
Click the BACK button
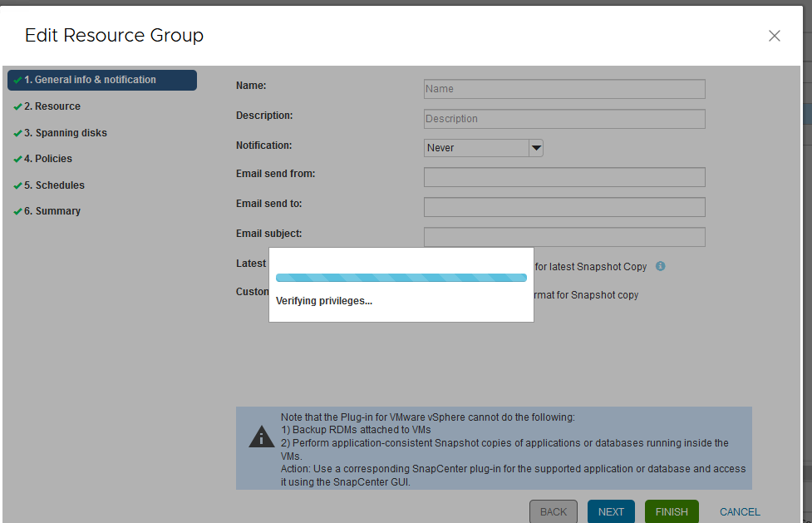pyautogui.click(x=553, y=511)
